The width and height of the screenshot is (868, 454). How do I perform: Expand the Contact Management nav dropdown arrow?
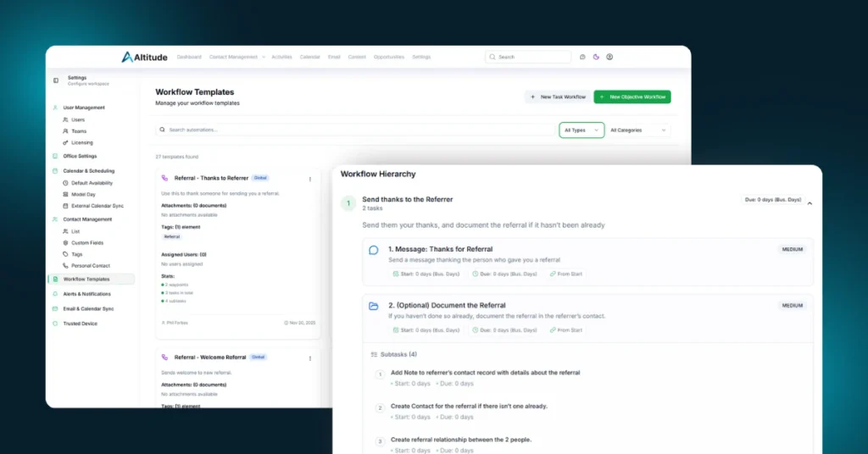click(264, 57)
